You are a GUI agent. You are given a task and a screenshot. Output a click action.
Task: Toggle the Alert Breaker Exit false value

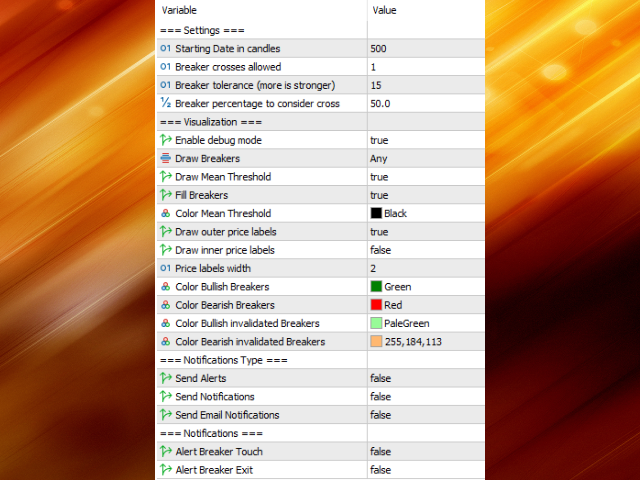pos(426,470)
